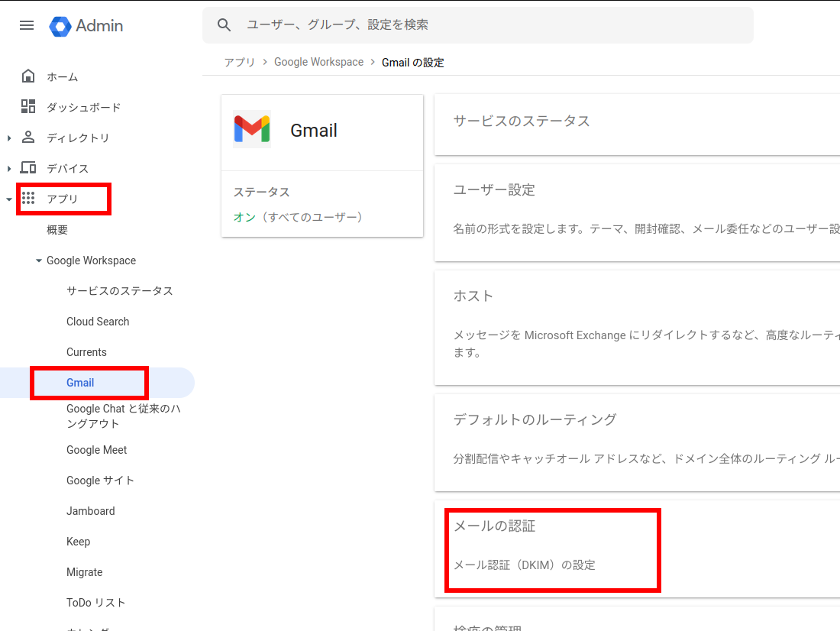Go to Google Workspace breadcrumb link
The height and width of the screenshot is (631, 840).
click(x=318, y=62)
